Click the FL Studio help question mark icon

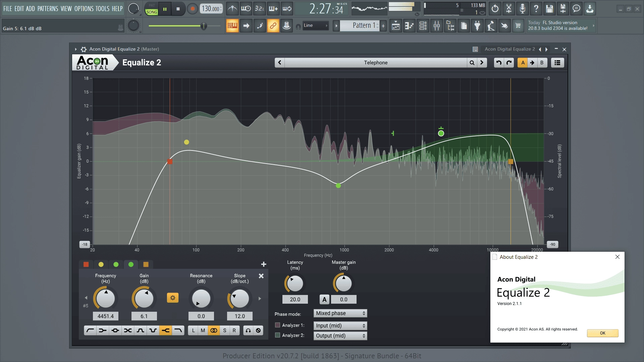pyautogui.click(x=536, y=9)
